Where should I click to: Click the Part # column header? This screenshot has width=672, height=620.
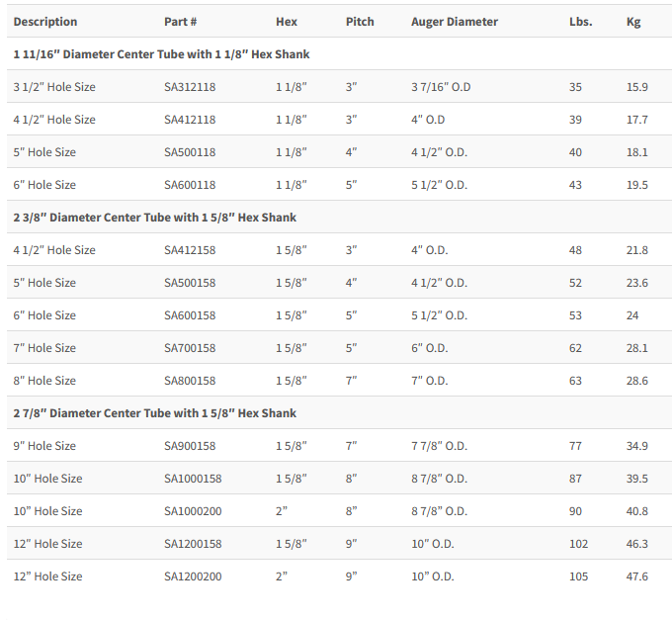tap(181, 22)
